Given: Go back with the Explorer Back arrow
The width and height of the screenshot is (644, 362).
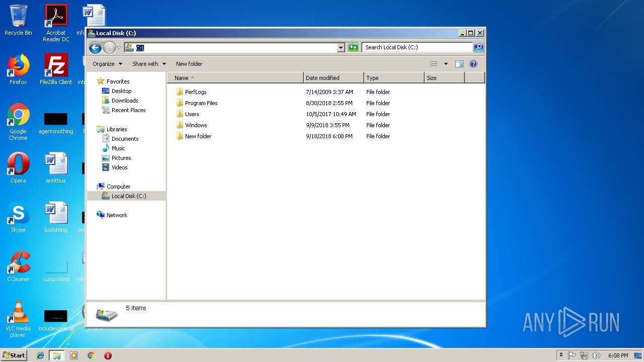Looking at the screenshot, I should click(x=95, y=48).
